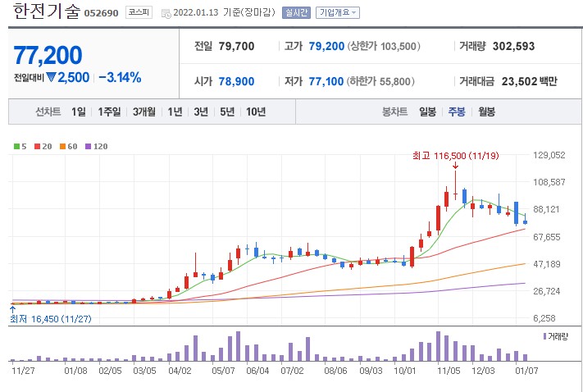Click the 거래량 value 302,593
This screenshot has height=392, width=583.
click(x=513, y=47)
